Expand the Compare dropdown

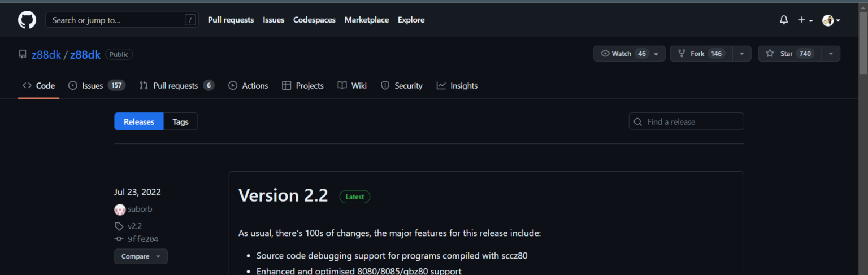click(x=141, y=256)
